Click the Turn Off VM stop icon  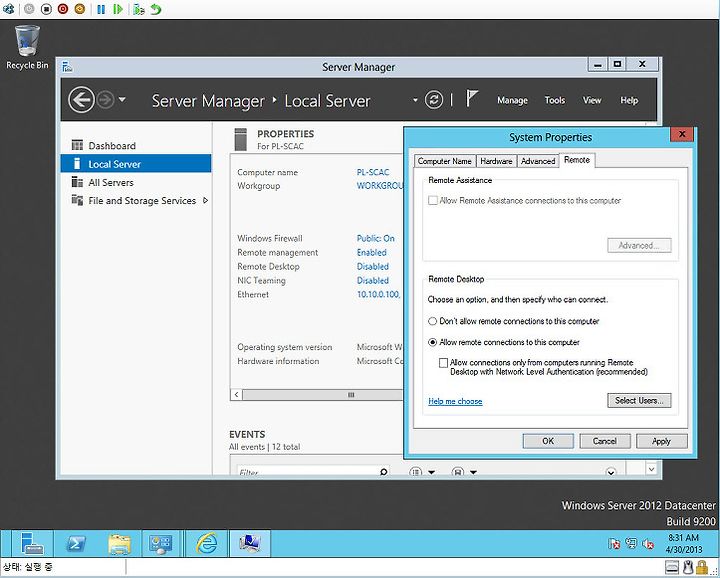click(46, 9)
